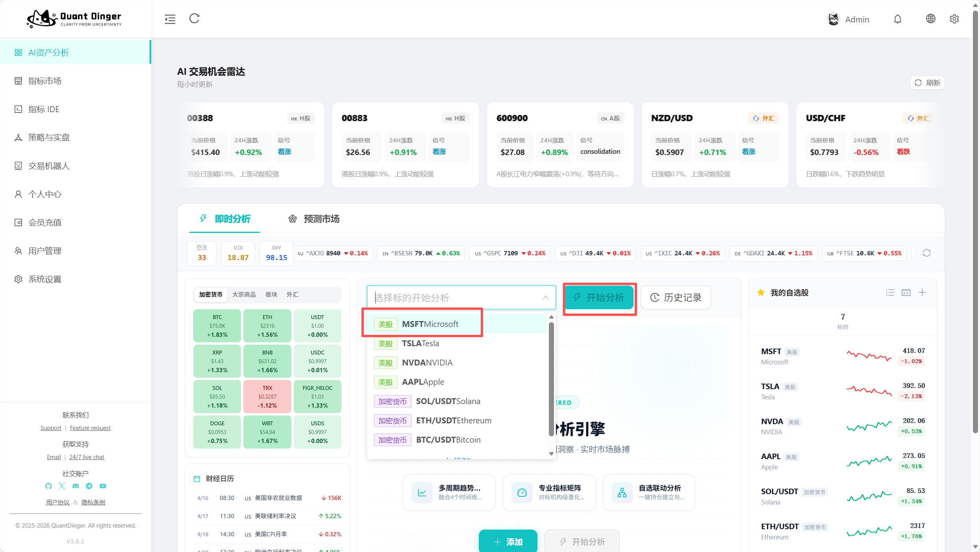980x552 pixels.
Task: Switch watchlist to list view icon
Action: tap(890, 292)
